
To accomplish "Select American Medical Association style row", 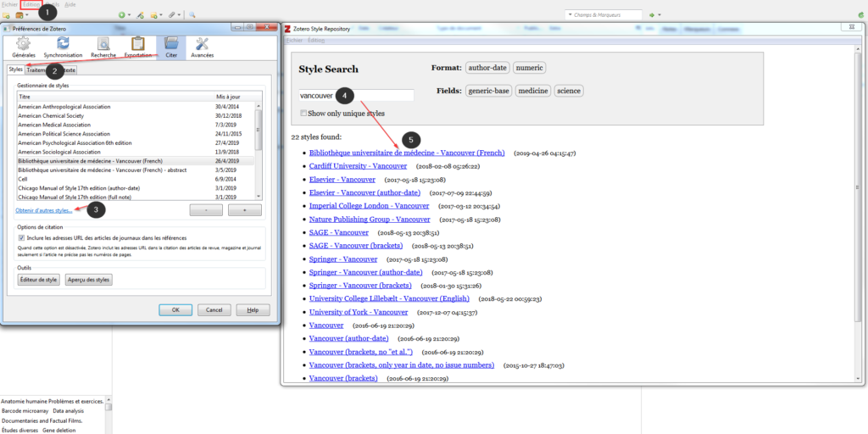I will pyautogui.click(x=136, y=125).
